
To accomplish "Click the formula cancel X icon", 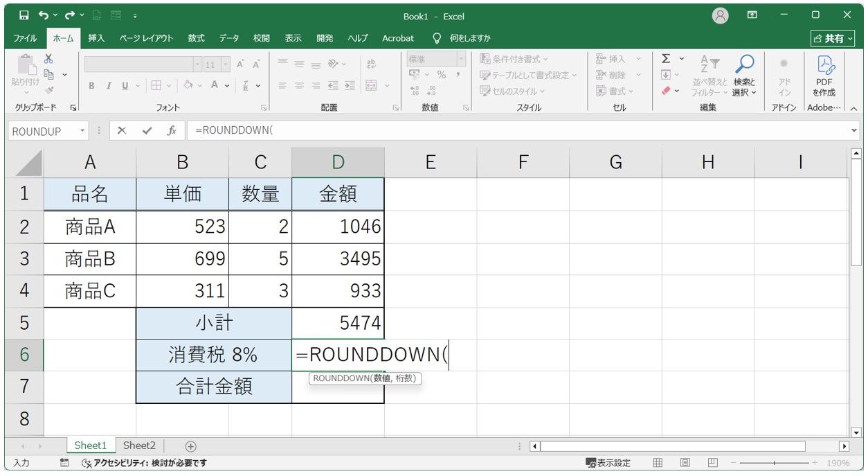I will point(122,131).
